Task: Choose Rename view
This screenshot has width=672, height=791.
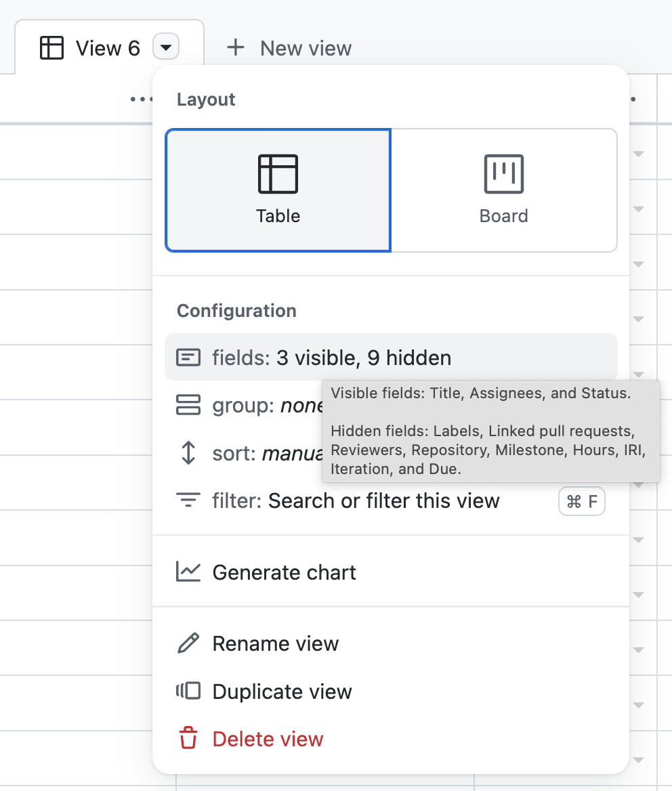Action: (391, 643)
